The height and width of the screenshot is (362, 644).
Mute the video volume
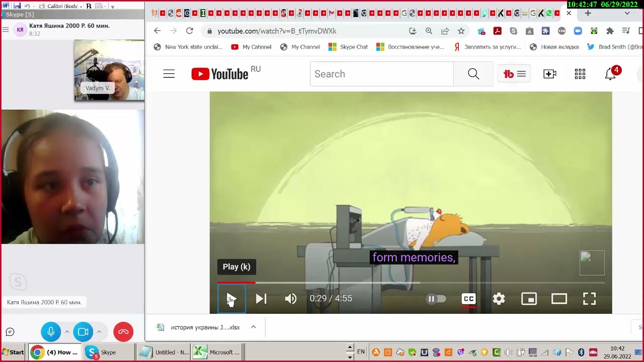pos(291,299)
